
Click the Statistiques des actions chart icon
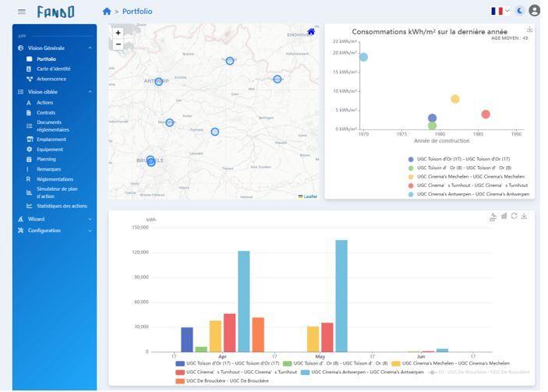coord(30,206)
